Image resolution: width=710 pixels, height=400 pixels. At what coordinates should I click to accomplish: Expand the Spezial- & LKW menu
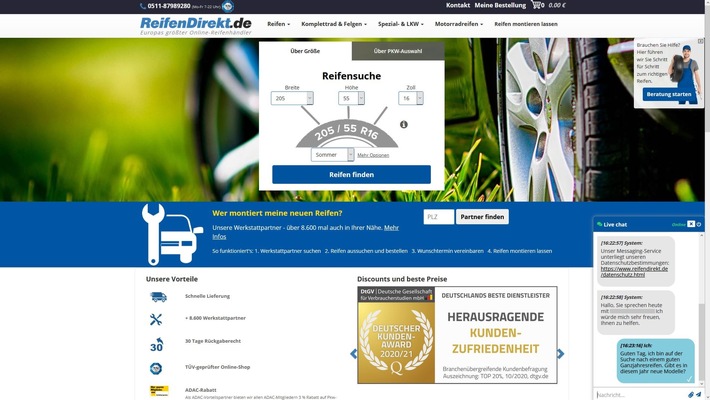pyautogui.click(x=401, y=24)
